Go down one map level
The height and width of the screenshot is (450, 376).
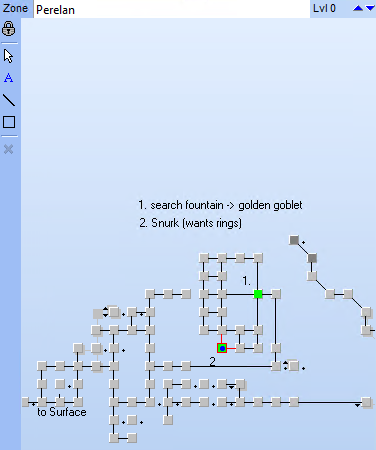[370, 8]
